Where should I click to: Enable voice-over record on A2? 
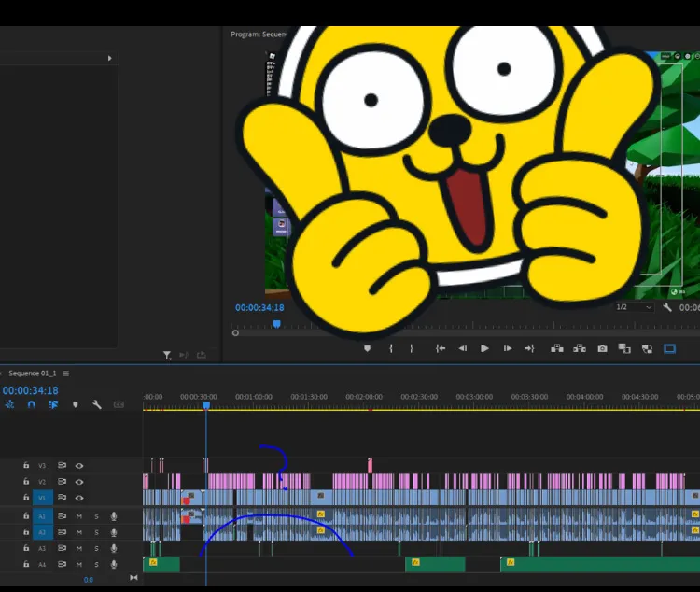click(x=114, y=532)
